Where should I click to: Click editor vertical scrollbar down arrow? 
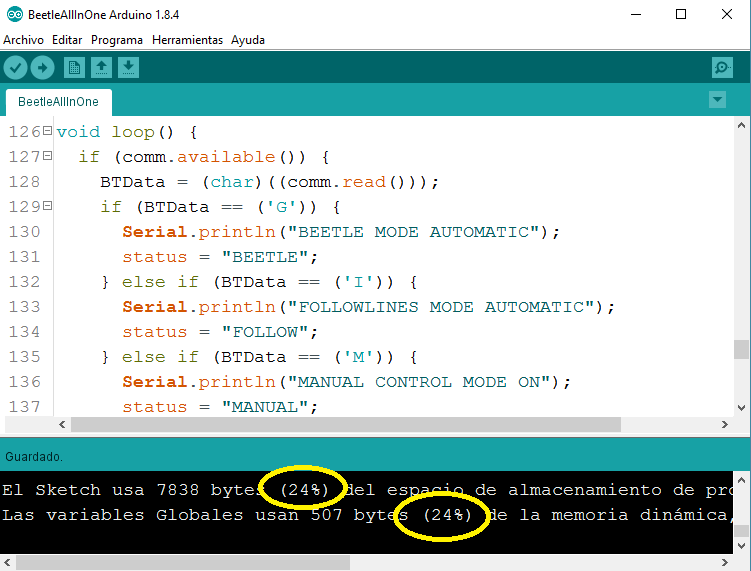[741, 408]
